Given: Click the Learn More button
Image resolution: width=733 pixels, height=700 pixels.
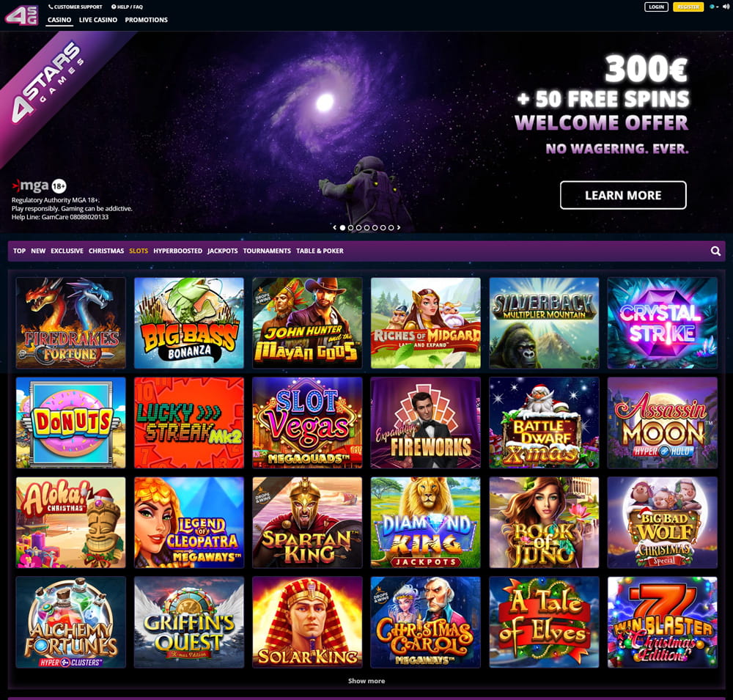Looking at the screenshot, I should 623,195.
